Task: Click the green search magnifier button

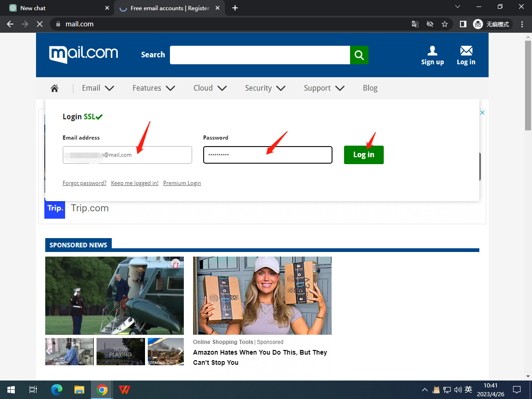Action: click(359, 55)
